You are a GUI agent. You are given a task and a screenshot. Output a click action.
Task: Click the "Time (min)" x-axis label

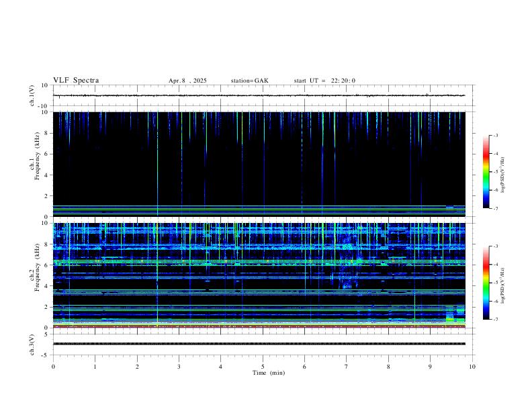pos(269,373)
